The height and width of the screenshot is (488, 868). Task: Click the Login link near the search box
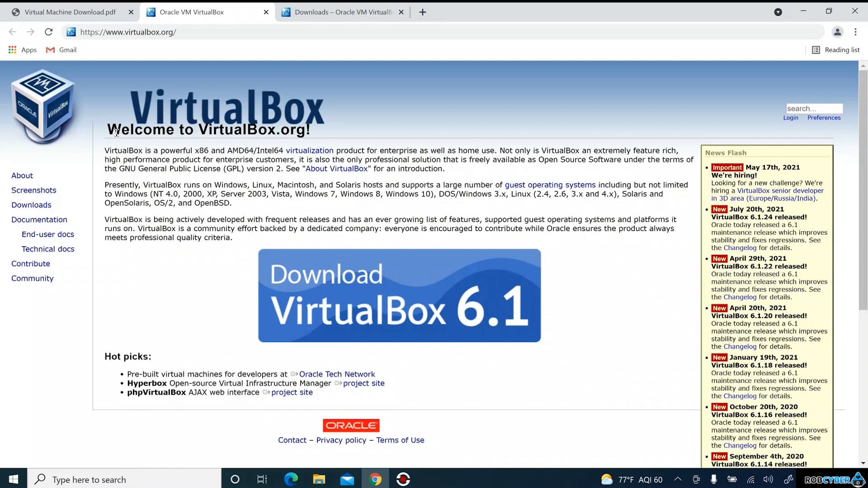pos(791,117)
